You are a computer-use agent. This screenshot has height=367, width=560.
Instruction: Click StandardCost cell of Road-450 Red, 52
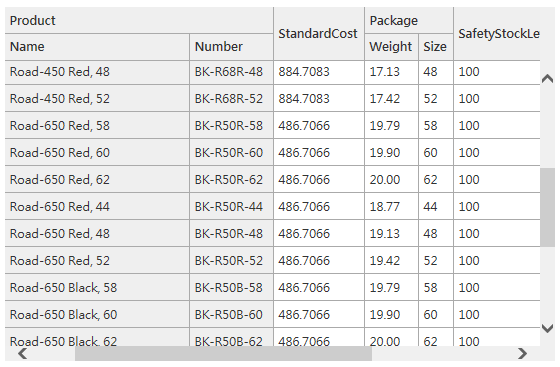pos(319,99)
